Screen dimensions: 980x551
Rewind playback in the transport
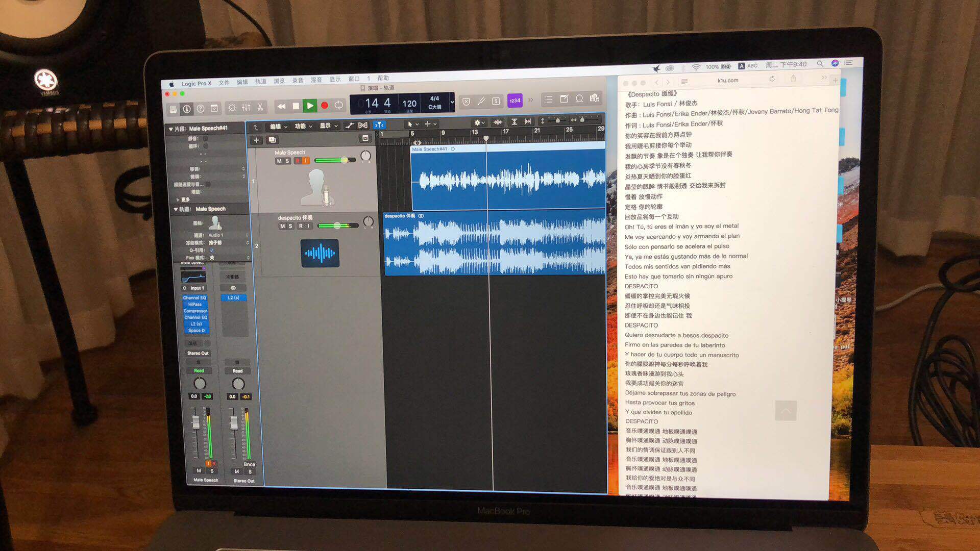tap(281, 106)
